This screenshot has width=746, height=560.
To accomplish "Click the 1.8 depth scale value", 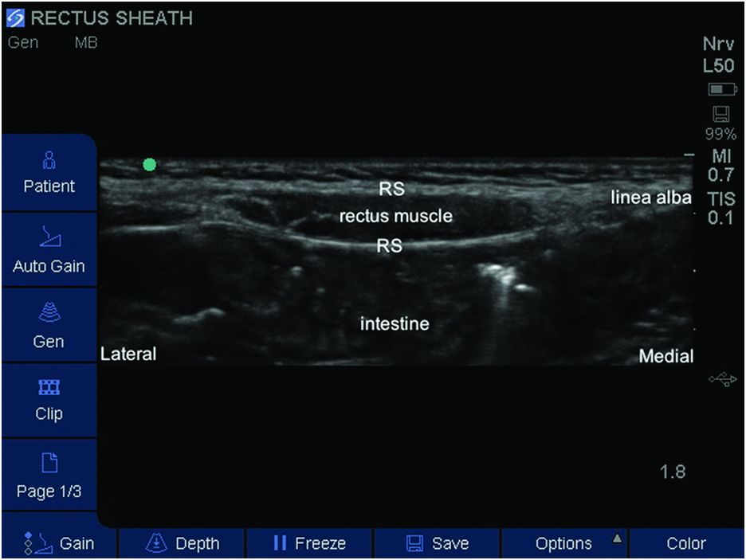I will 673,472.
